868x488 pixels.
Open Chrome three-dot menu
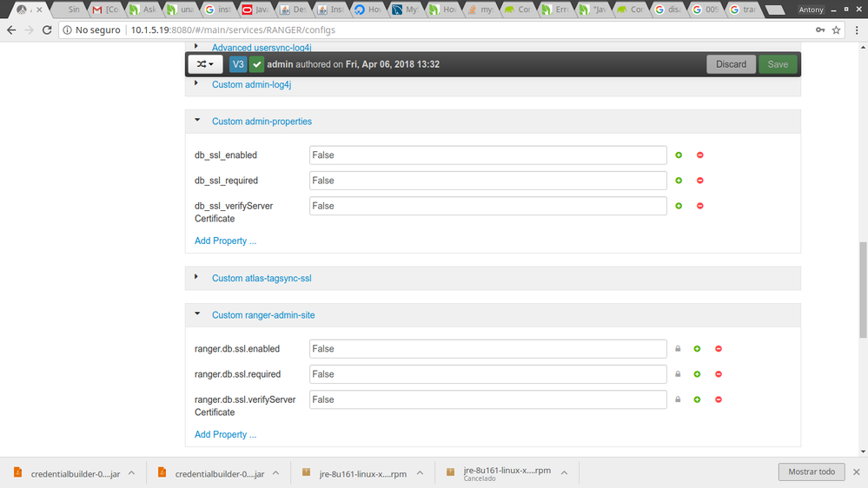(x=857, y=30)
